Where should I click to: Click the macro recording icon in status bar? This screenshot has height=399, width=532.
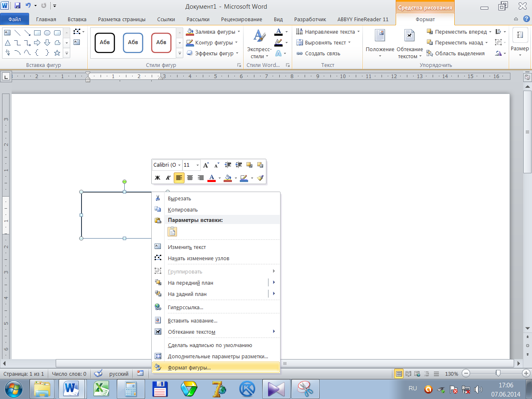140,374
